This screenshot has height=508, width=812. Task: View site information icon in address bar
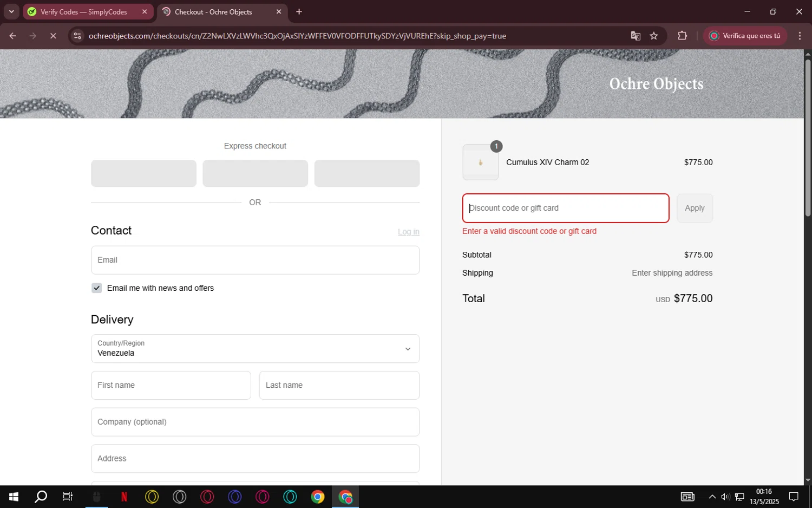77,36
